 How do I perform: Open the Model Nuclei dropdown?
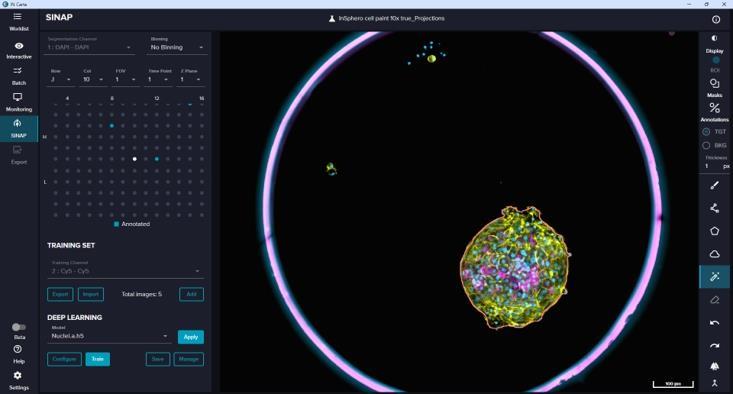tap(109, 336)
